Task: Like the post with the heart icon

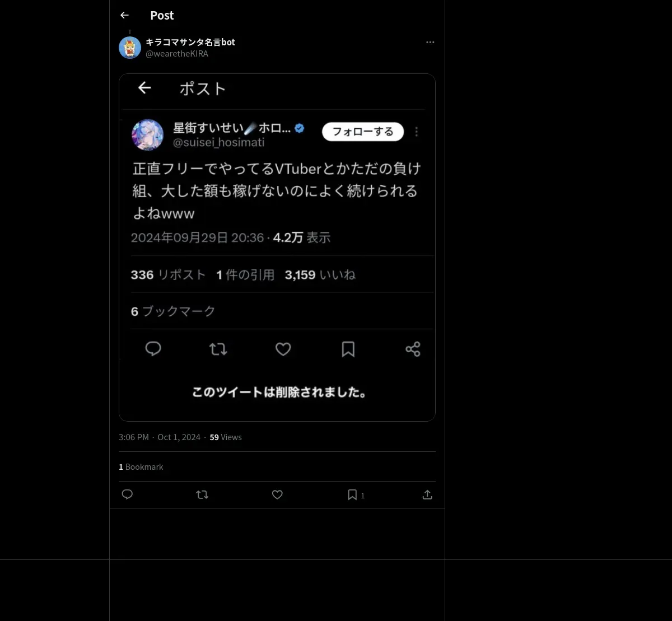Action: (x=277, y=494)
